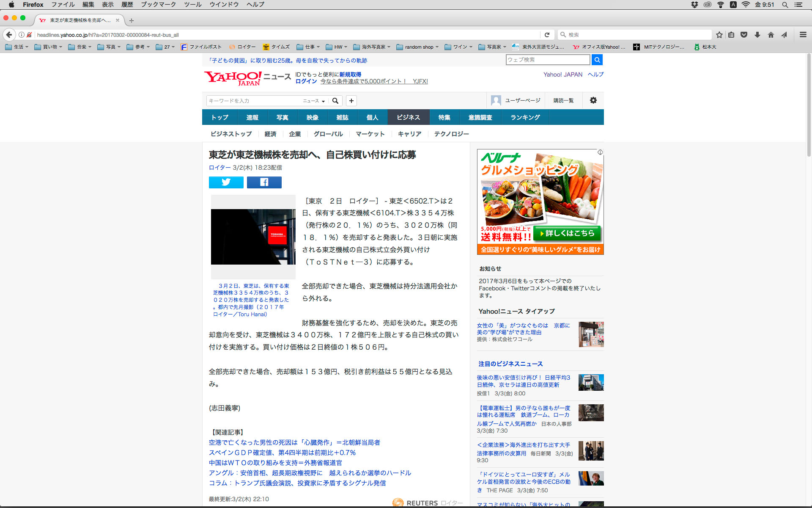The width and height of the screenshot is (812, 508).
Task: Click the plus button beside keyword search
Action: tap(351, 101)
